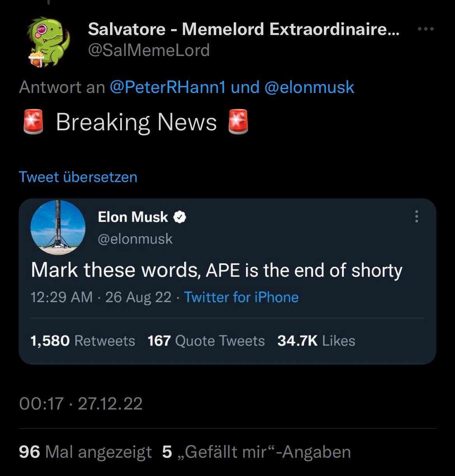The height and width of the screenshot is (476, 455).
Task: Click the Twitter for iPhone source link
Action: click(x=241, y=297)
